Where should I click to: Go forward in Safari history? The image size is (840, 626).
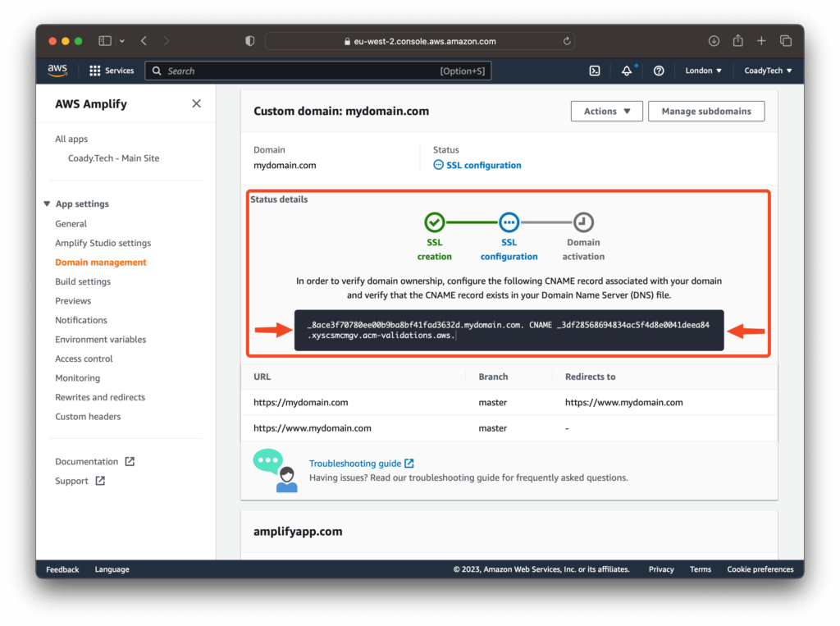tap(166, 41)
